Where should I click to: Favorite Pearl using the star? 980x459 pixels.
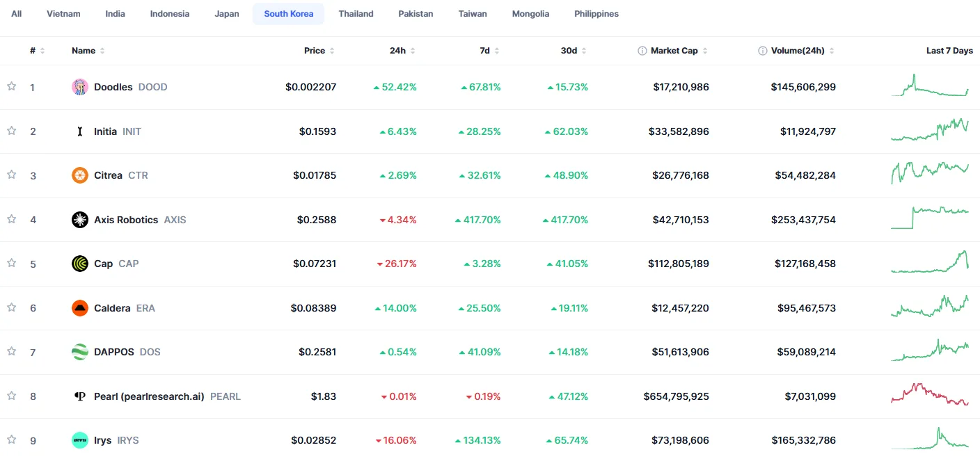point(11,395)
